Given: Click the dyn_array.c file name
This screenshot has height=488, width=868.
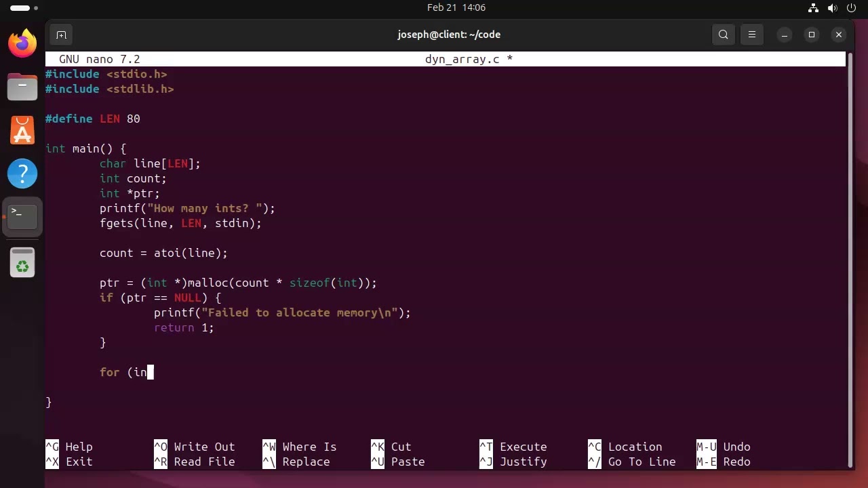Looking at the screenshot, I should pos(462,60).
